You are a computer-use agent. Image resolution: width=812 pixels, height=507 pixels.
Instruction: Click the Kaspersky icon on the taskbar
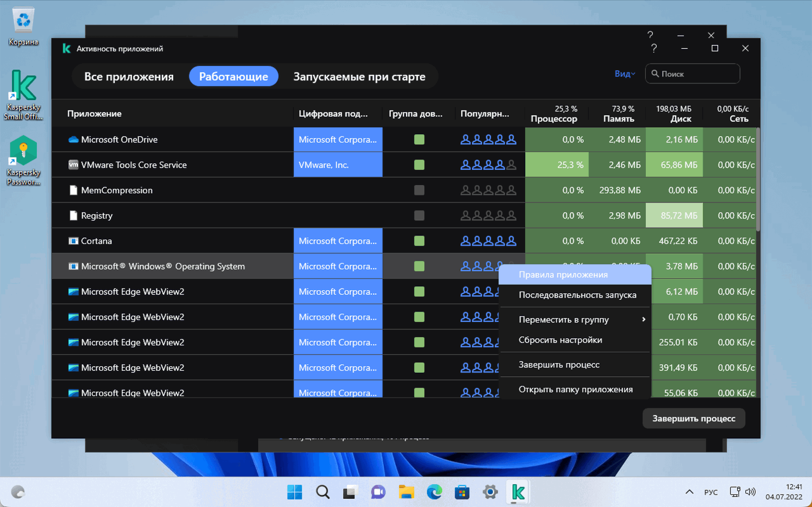tap(518, 492)
